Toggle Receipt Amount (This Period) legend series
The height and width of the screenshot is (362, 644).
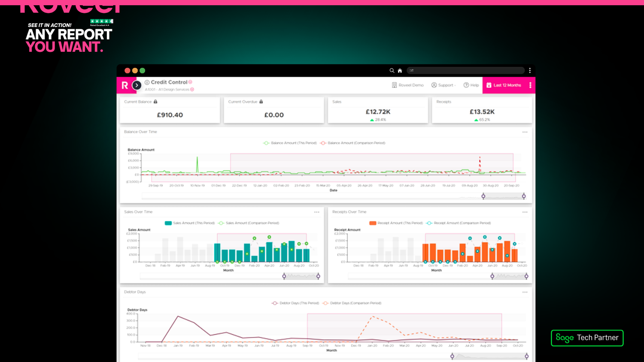pos(396,223)
